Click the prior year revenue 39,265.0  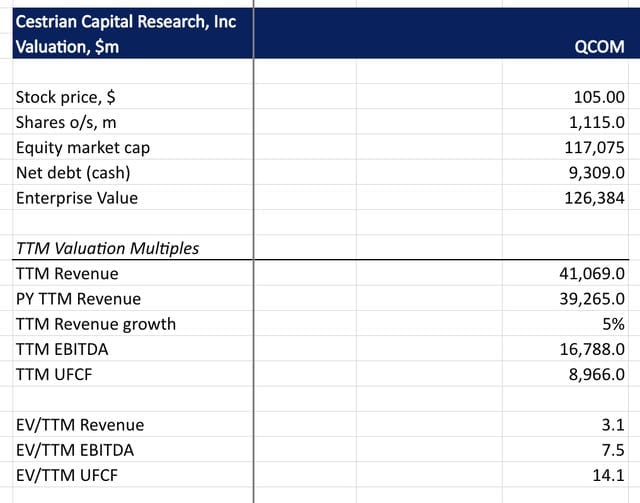592,299
